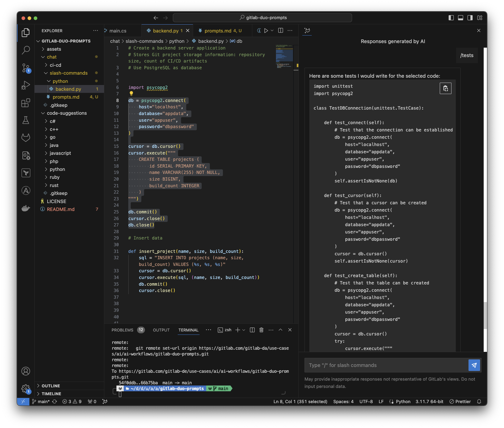Image resolution: width=504 pixels, height=428 pixels.
Task: Open the Testing flask icon
Action: click(26, 120)
